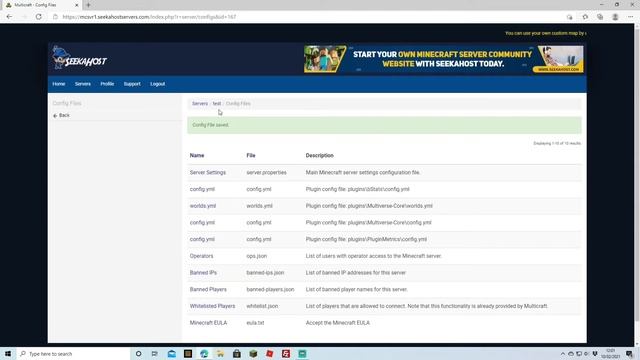Click the banned-ips.json file cell

point(265,273)
